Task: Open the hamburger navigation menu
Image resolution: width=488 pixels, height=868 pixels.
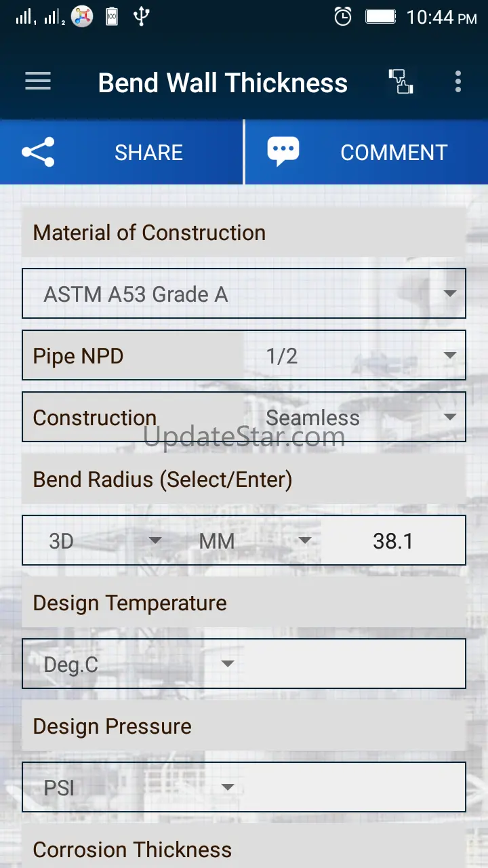Action: point(38,82)
